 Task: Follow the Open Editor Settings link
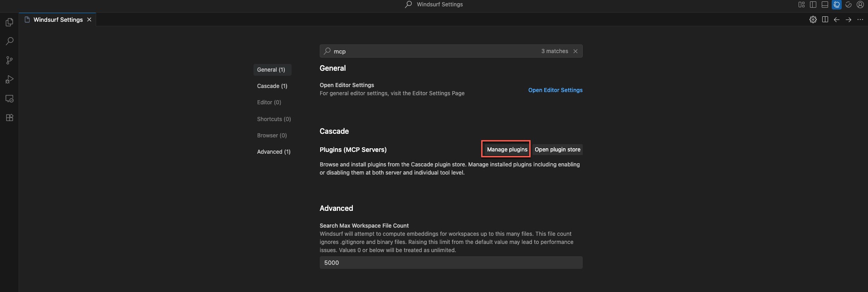tap(555, 90)
